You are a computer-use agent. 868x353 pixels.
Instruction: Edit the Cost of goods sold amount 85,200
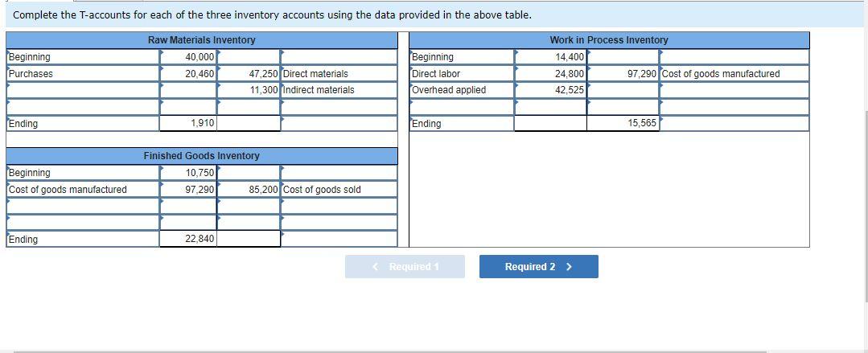pyautogui.click(x=249, y=190)
